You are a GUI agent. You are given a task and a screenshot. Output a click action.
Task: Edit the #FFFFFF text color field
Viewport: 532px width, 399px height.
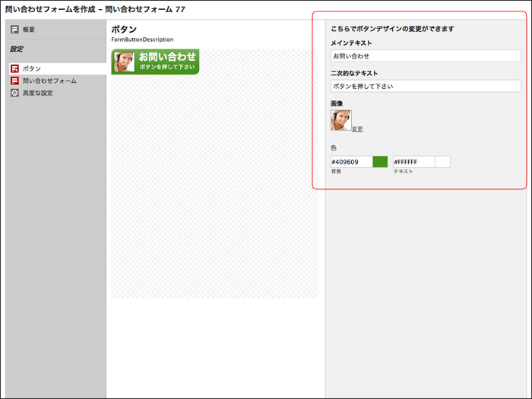(x=414, y=162)
